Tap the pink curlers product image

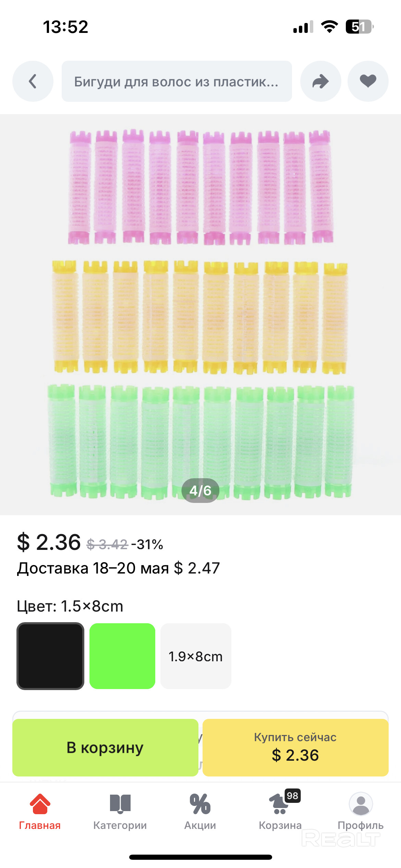pos(200,187)
